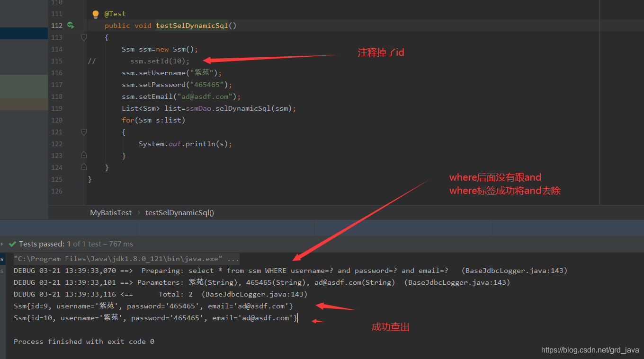Click ssm.setPassword("465465") statement
Image resolution: width=644 pixels, height=359 pixels.
tap(178, 85)
